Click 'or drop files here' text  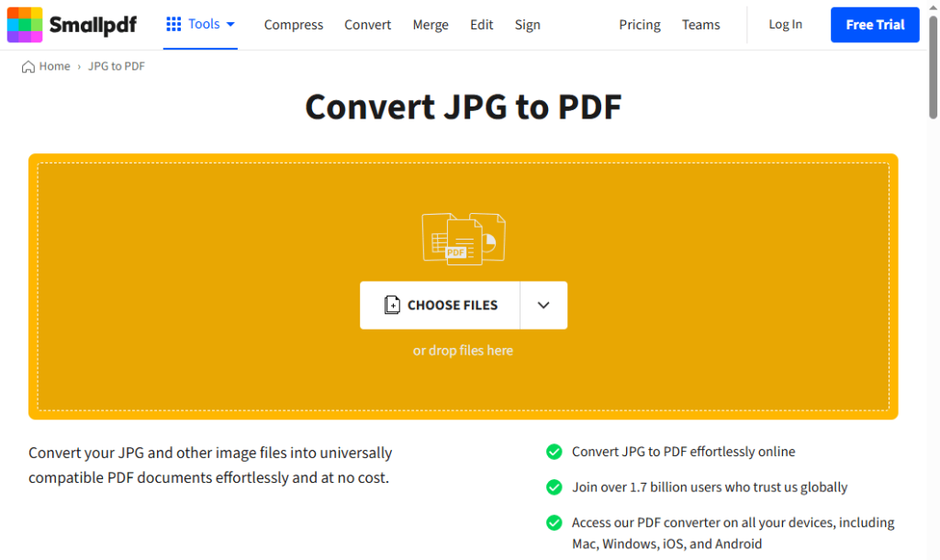[x=463, y=350]
